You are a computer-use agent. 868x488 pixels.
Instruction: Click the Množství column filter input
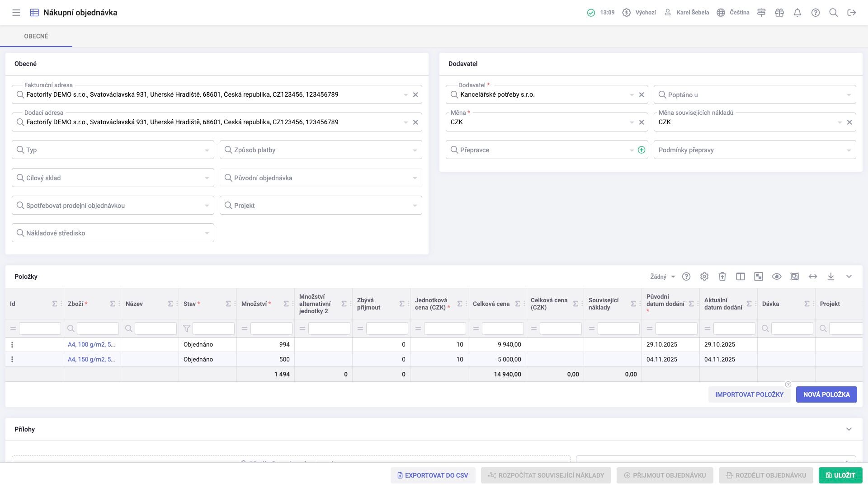[x=271, y=328]
